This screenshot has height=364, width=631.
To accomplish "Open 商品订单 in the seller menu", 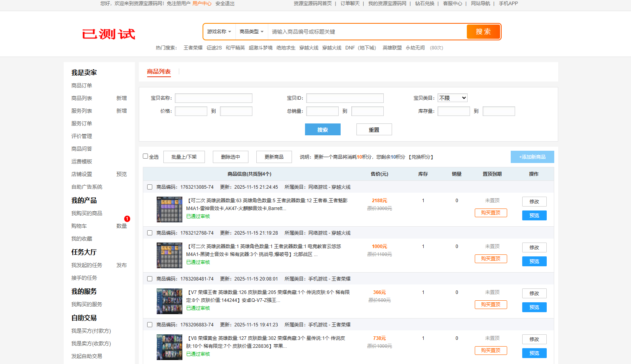I will pos(81,85).
